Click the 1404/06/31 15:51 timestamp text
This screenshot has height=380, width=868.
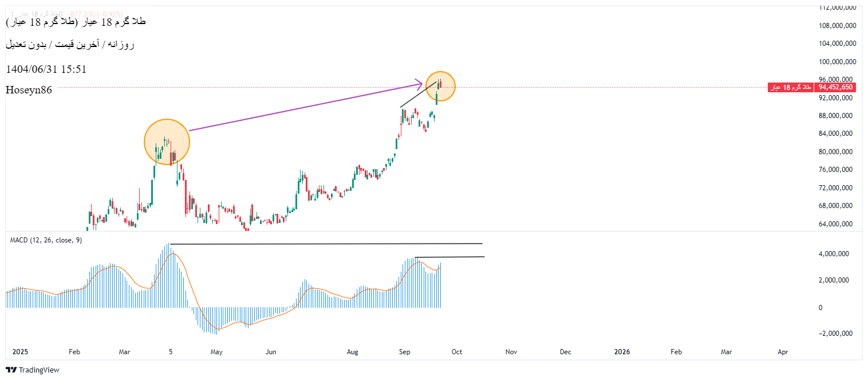tap(46, 69)
